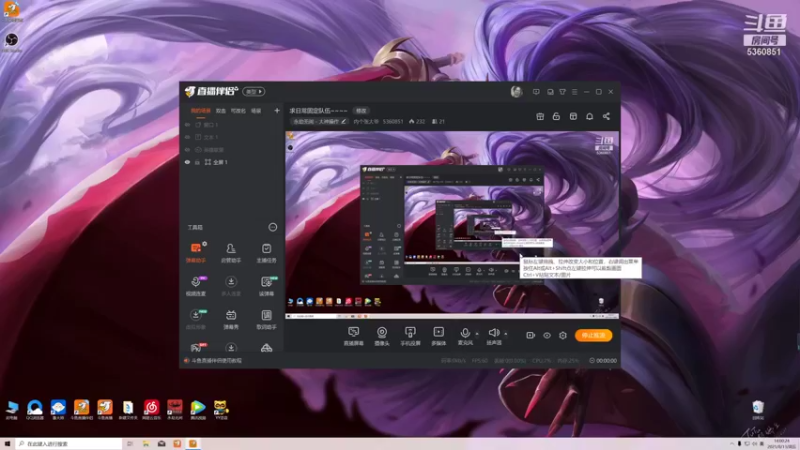The width and height of the screenshot is (800, 450).
Task: Select the 窗口1 source row
Action: pos(232,124)
